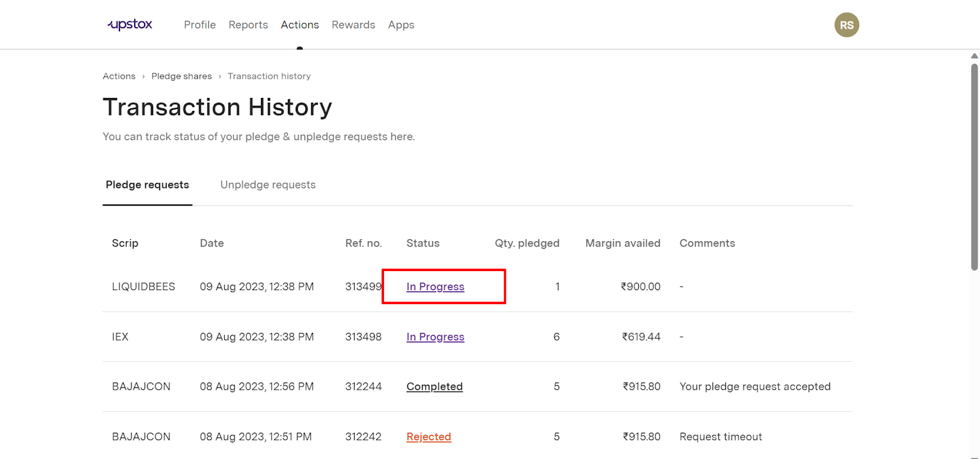
Task: Click the Status column header
Action: 423,243
